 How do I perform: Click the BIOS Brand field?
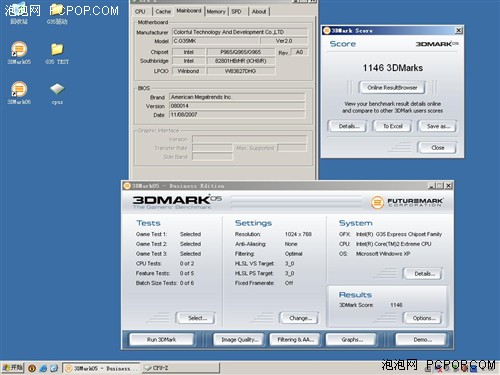click(237, 97)
